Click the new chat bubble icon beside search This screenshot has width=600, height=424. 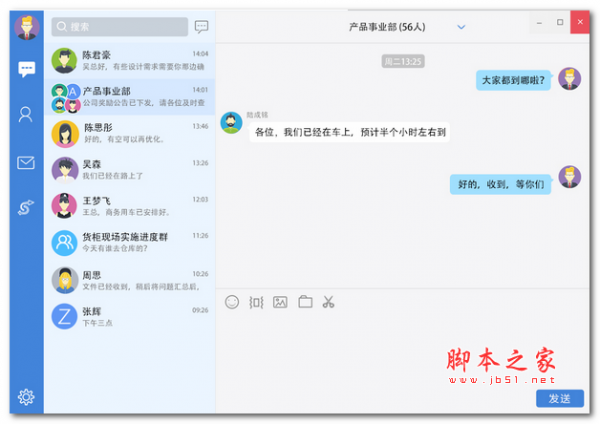[x=201, y=27]
